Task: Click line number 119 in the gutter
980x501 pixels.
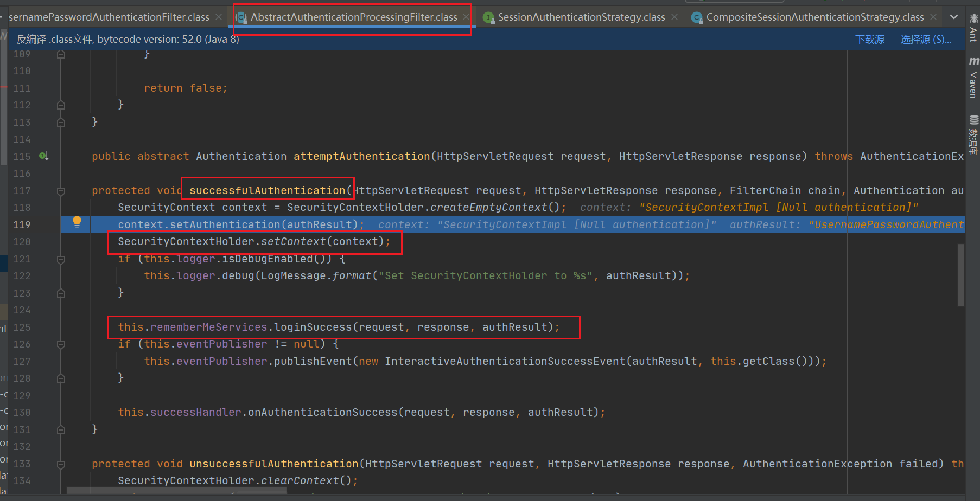Action: pos(22,224)
